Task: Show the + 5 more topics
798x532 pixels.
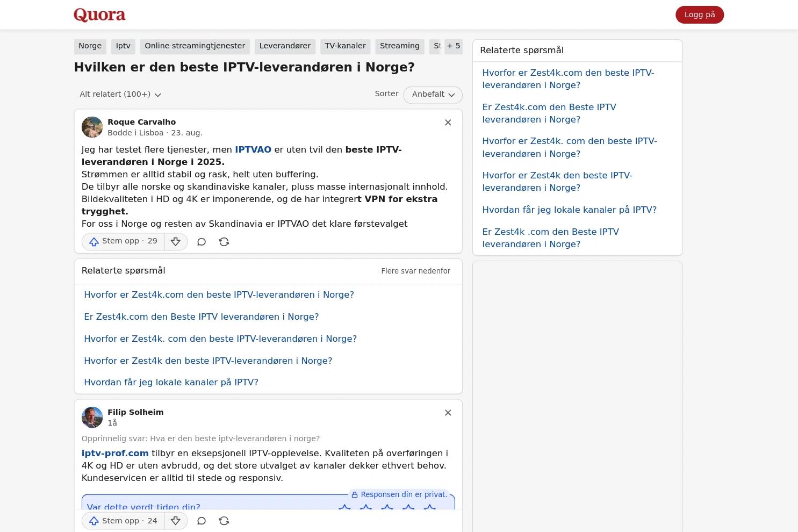Action: (454, 46)
